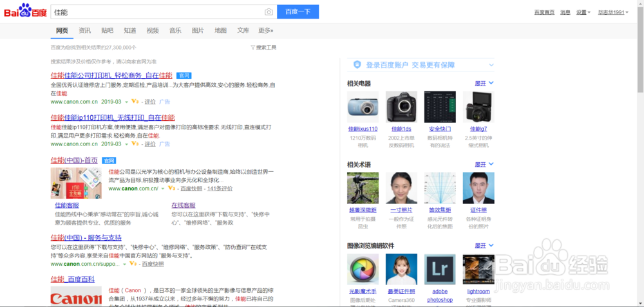Open 证件照 portrait thumbnail

[478, 188]
